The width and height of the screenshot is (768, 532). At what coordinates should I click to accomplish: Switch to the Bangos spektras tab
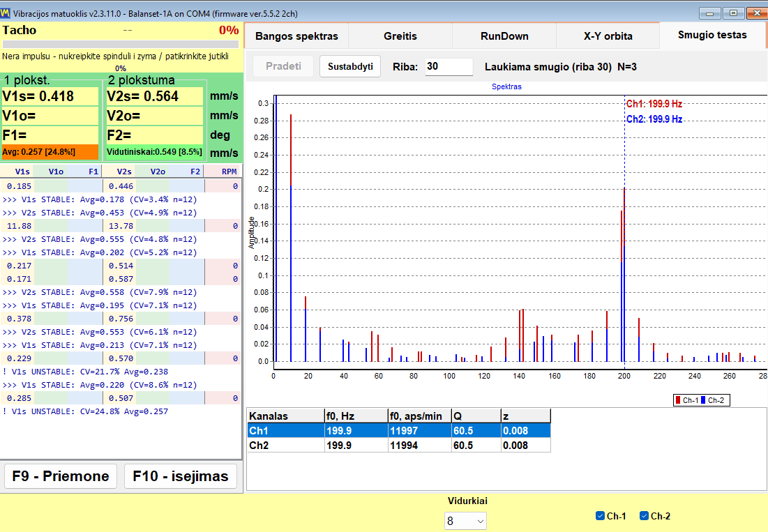coord(296,36)
